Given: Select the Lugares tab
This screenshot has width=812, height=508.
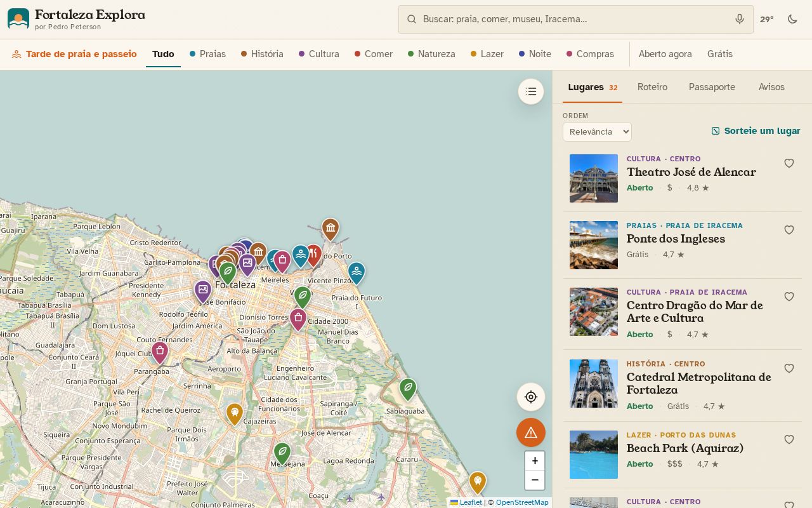Looking at the screenshot, I should pyautogui.click(x=593, y=87).
